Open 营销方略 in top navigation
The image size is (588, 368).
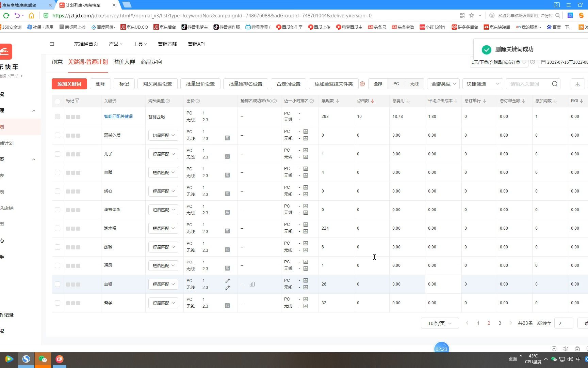[167, 44]
